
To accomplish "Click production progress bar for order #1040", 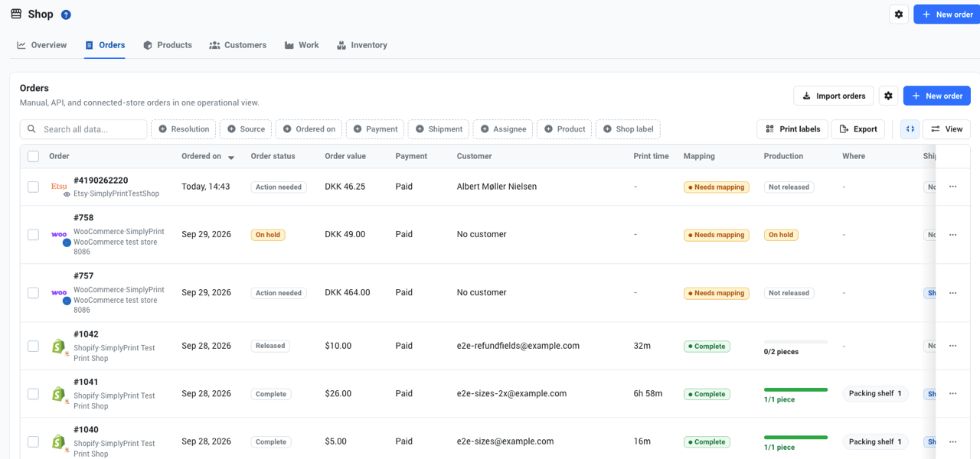I will coord(795,437).
